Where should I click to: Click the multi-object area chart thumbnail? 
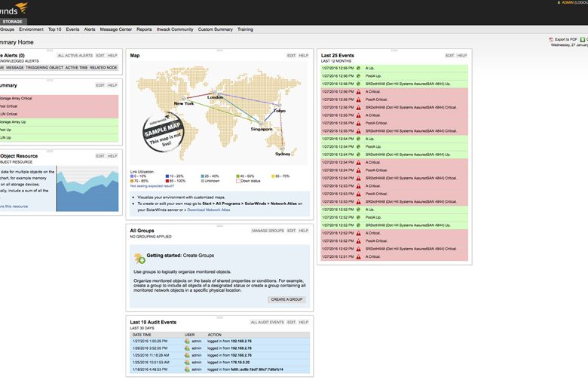(87, 188)
